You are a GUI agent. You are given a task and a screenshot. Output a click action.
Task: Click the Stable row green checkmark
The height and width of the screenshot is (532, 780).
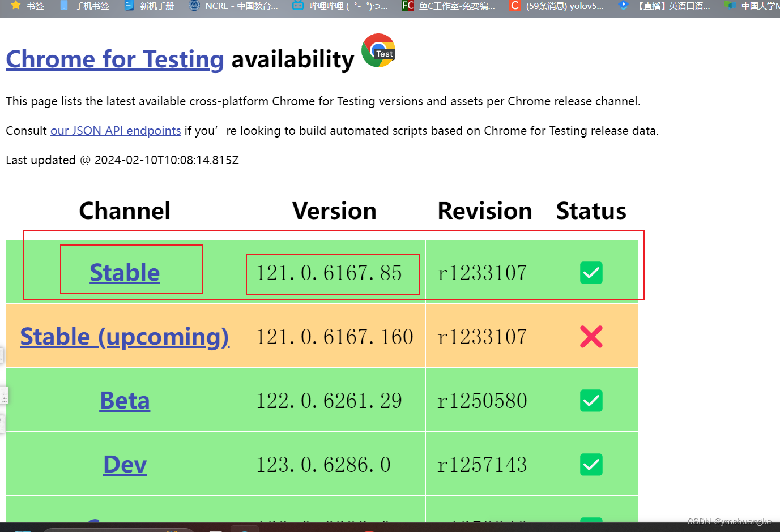pos(591,273)
